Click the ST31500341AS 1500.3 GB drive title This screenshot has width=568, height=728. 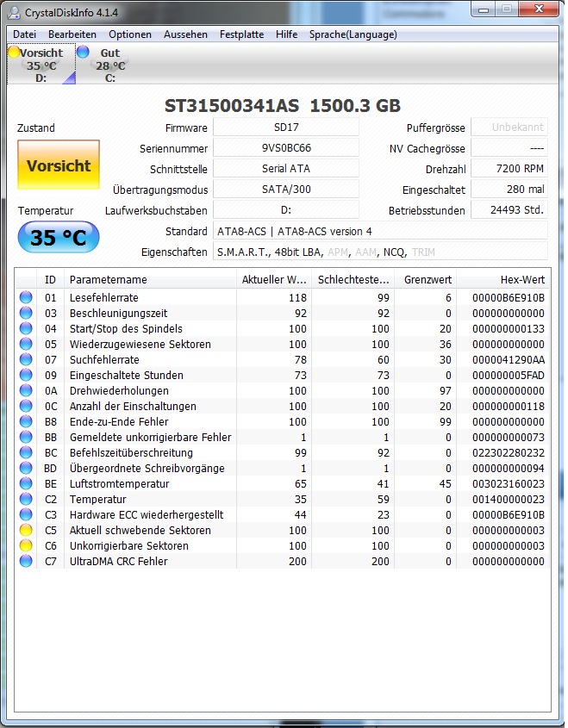coord(283,106)
